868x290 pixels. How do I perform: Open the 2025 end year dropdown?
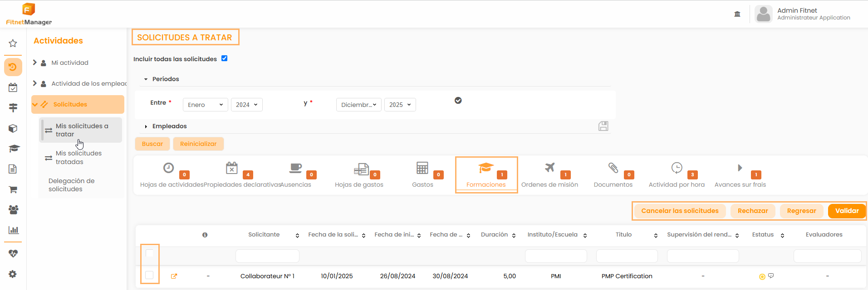click(400, 105)
